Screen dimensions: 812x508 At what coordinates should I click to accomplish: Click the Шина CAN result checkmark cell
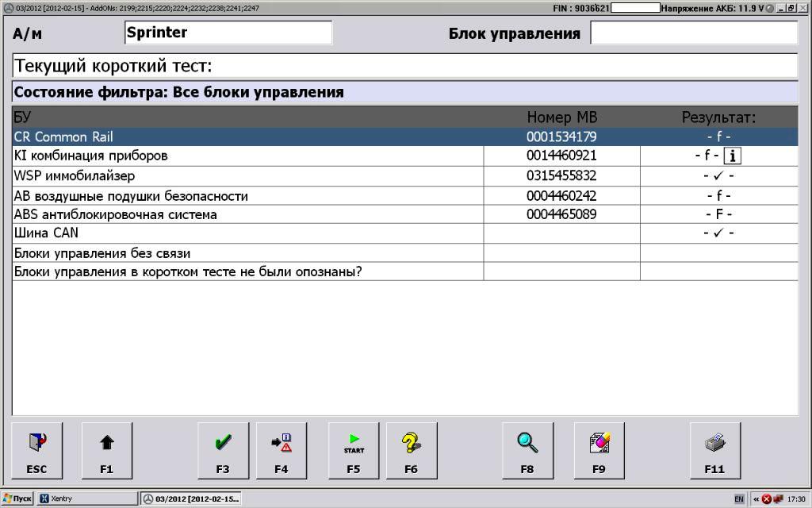(718, 233)
